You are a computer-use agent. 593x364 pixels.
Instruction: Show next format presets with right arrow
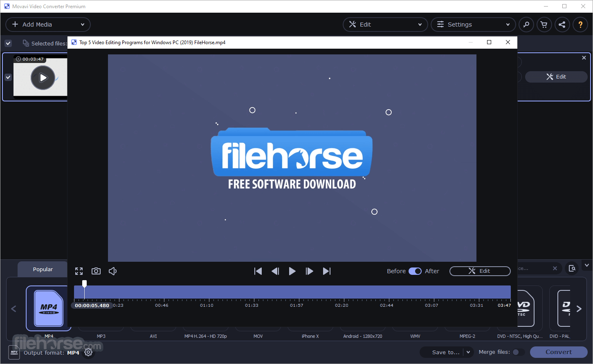pos(579,309)
